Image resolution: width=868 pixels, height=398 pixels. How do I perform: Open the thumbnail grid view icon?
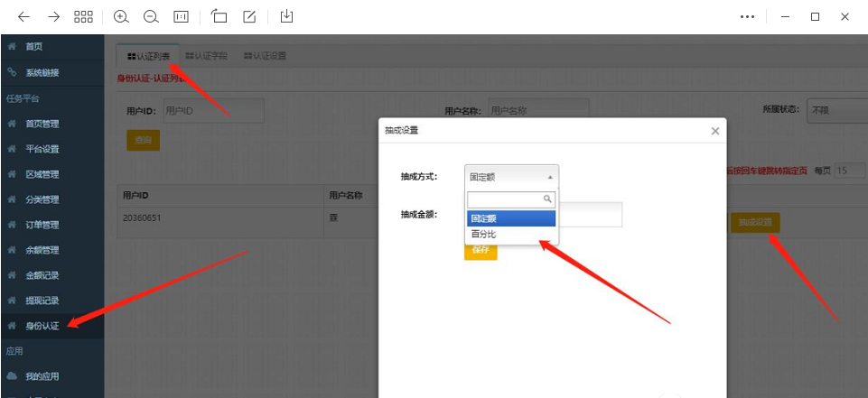[83, 16]
